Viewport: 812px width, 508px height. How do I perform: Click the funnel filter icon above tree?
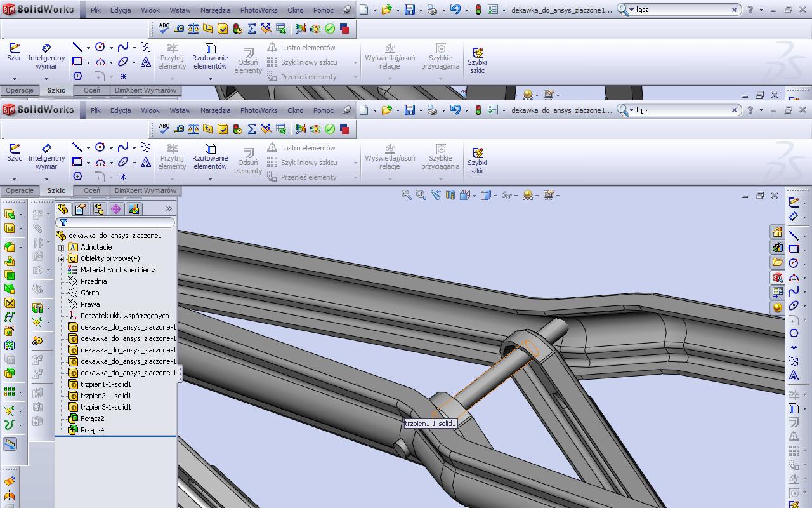[x=63, y=222]
